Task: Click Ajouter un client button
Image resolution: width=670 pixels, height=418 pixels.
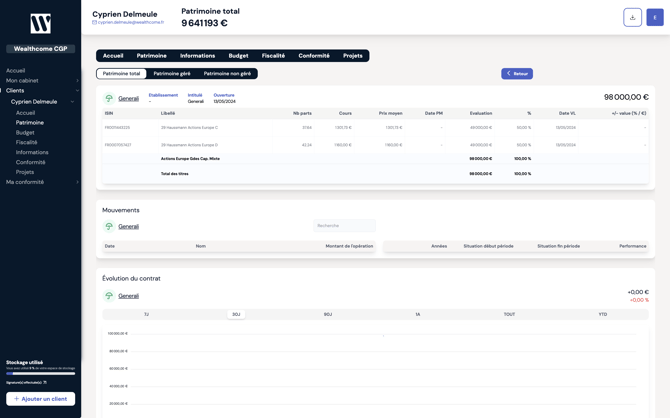Action: tap(40, 399)
